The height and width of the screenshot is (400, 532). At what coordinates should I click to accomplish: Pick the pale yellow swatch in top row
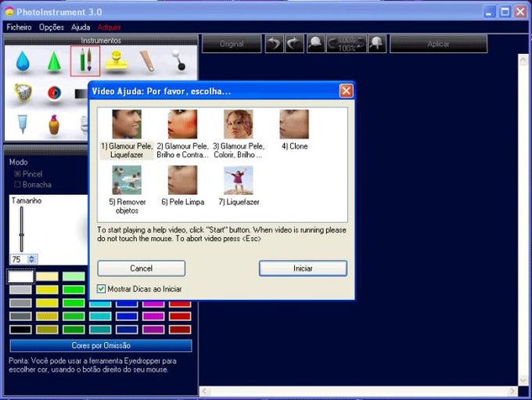47,276
